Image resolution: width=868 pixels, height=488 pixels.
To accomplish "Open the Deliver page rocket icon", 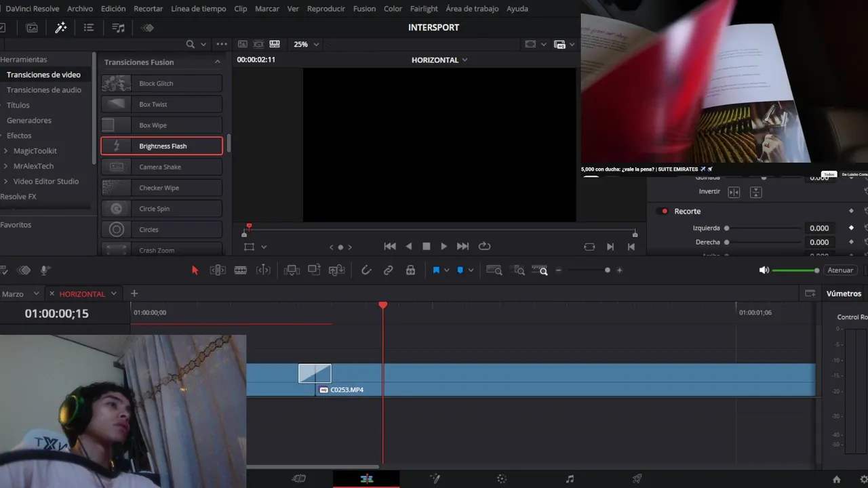I will coord(637,479).
